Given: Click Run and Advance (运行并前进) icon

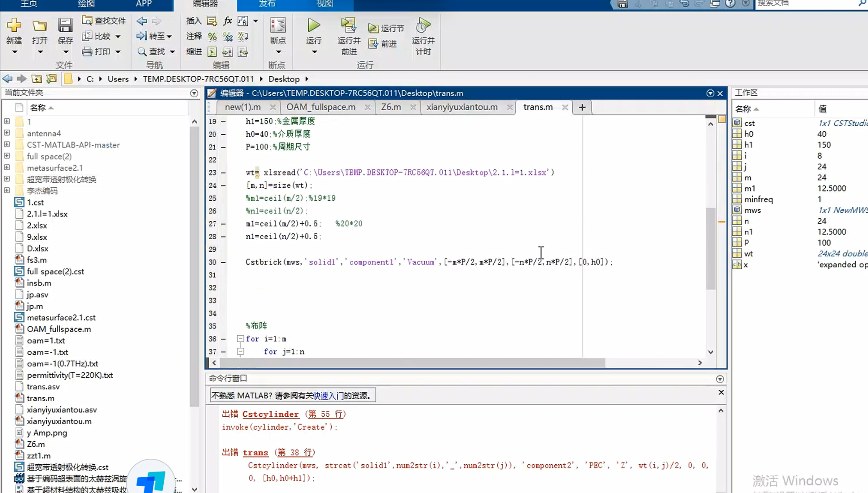Looking at the screenshot, I should click(348, 25).
